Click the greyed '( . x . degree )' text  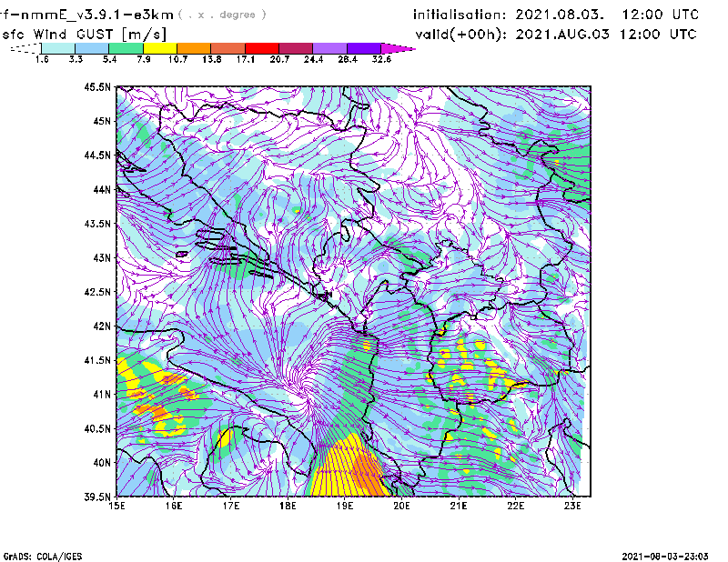pyautogui.click(x=222, y=15)
